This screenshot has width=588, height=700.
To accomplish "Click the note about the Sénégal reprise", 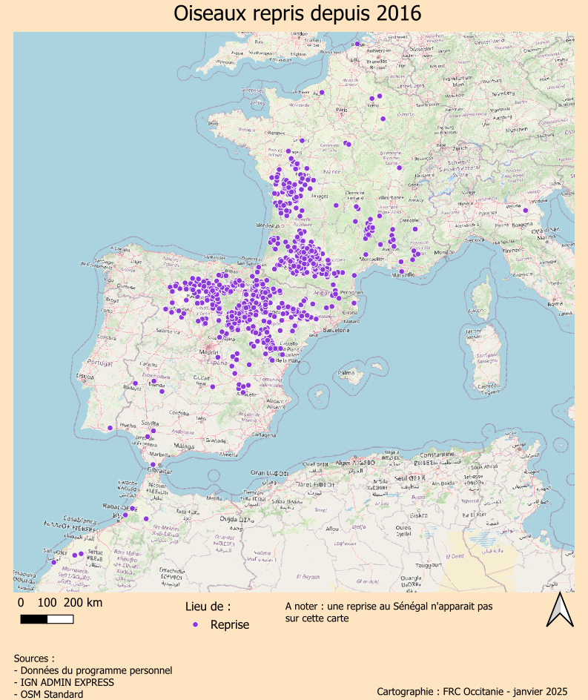I will [388, 612].
